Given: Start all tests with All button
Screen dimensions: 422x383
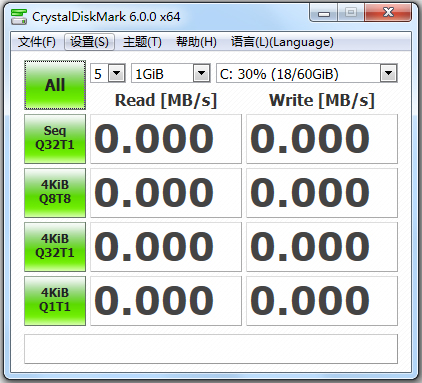Looking at the screenshot, I should 55,85.
